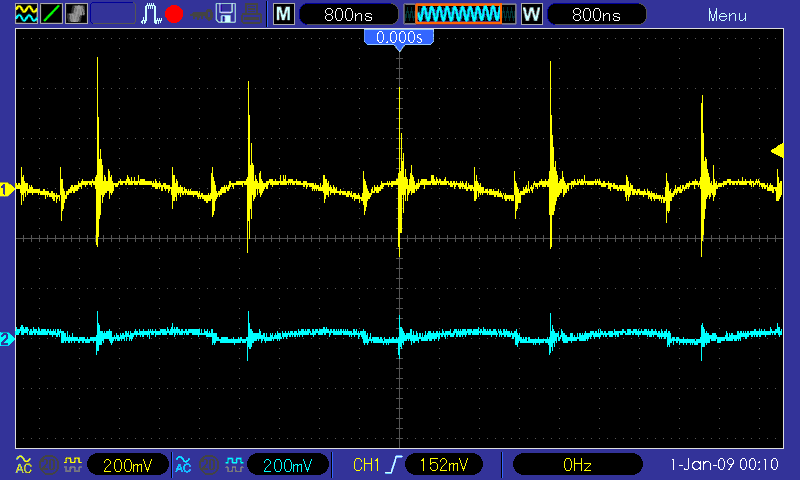This screenshot has width=800, height=480.
Task: Click the CH1 20 MHz bandwidth limit icon
Action: pyautogui.click(x=49, y=465)
